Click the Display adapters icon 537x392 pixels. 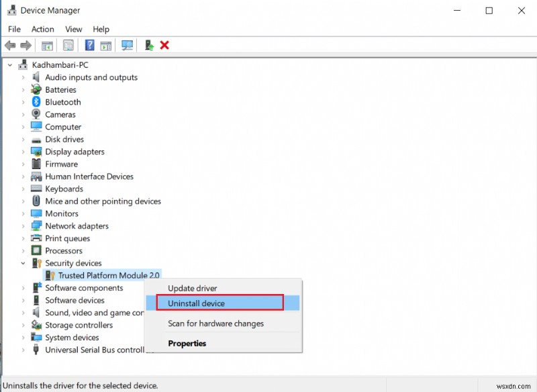click(x=36, y=152)
